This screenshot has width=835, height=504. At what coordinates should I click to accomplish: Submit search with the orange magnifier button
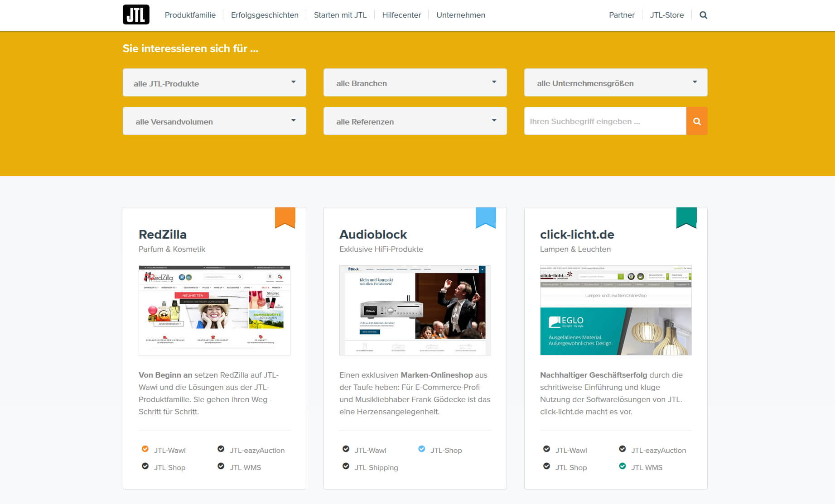[697, 121]
